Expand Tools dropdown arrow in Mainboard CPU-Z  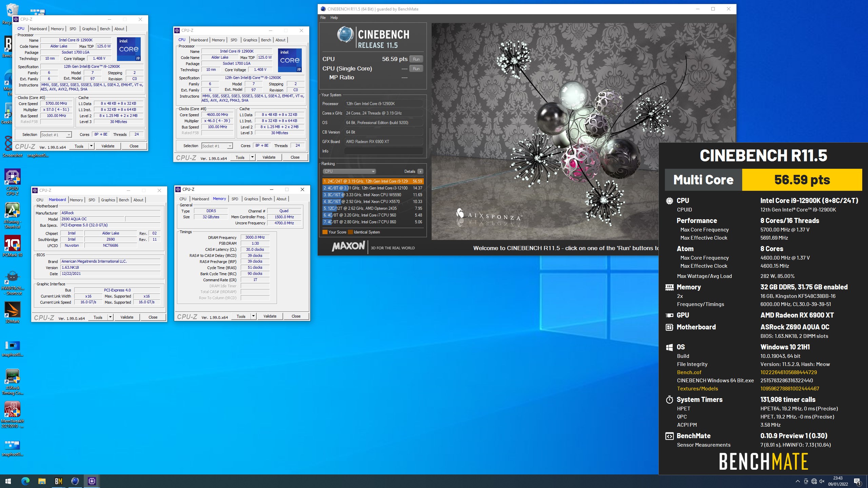[110, 317]
